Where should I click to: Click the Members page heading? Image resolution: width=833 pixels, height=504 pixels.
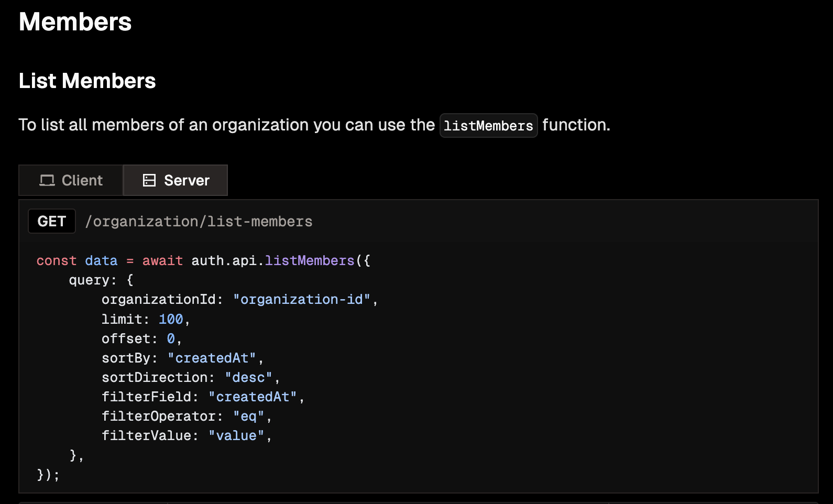75,22
